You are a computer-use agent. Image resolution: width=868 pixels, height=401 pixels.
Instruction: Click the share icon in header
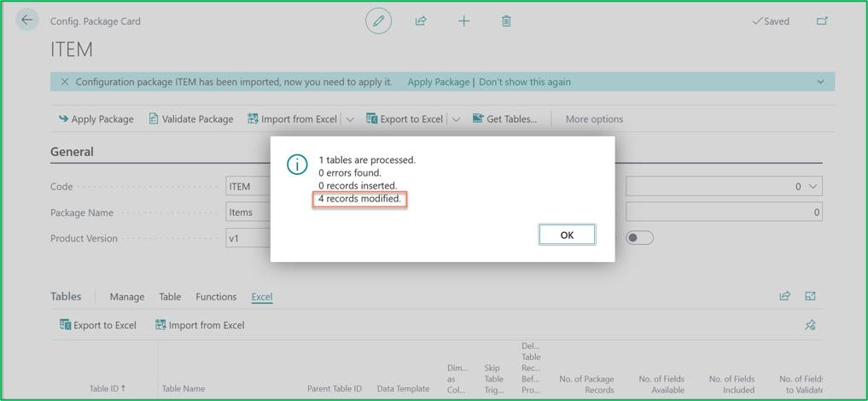421,21
